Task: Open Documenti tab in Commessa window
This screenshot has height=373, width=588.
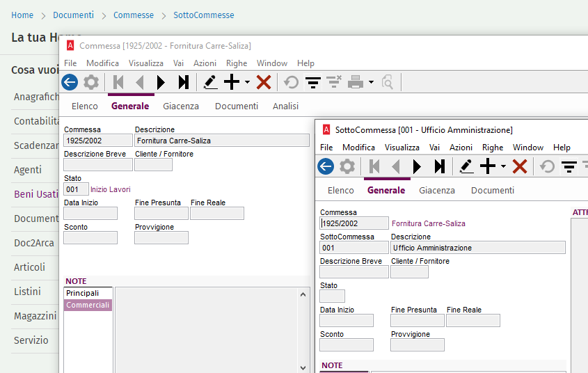Action: [x=237, y=106]
